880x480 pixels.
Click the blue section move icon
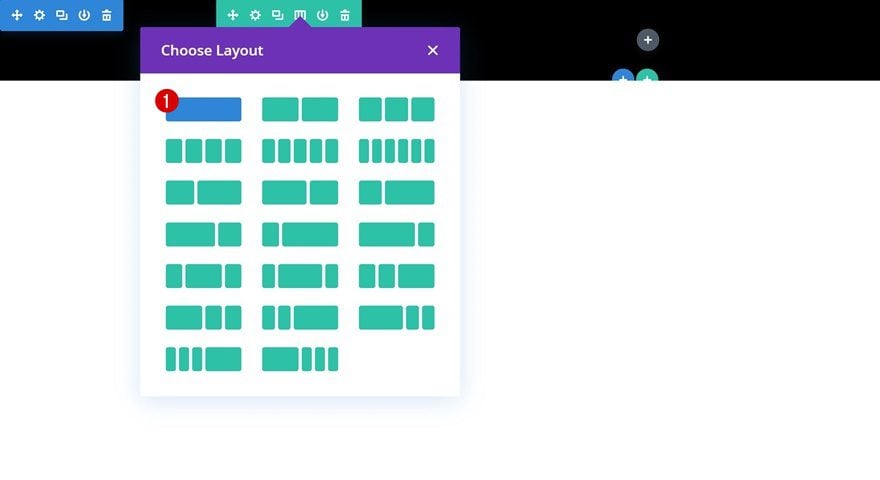point(17,15)
